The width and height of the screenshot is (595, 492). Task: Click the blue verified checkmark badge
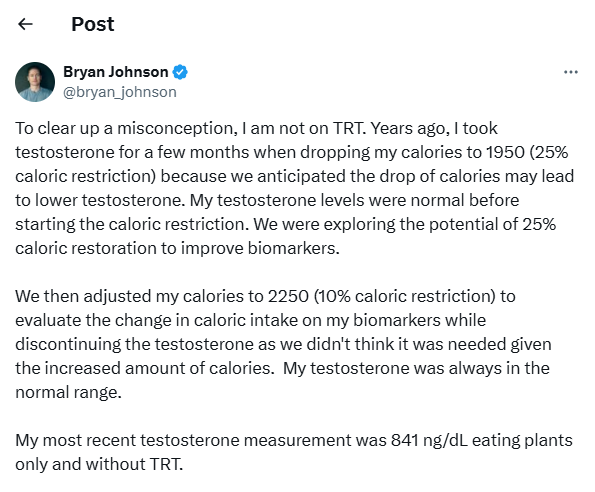pos(180,72)
